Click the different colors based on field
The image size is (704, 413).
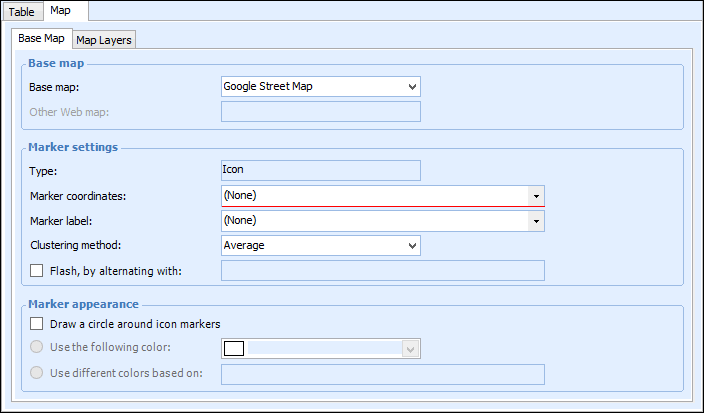(x=382, y=374)
